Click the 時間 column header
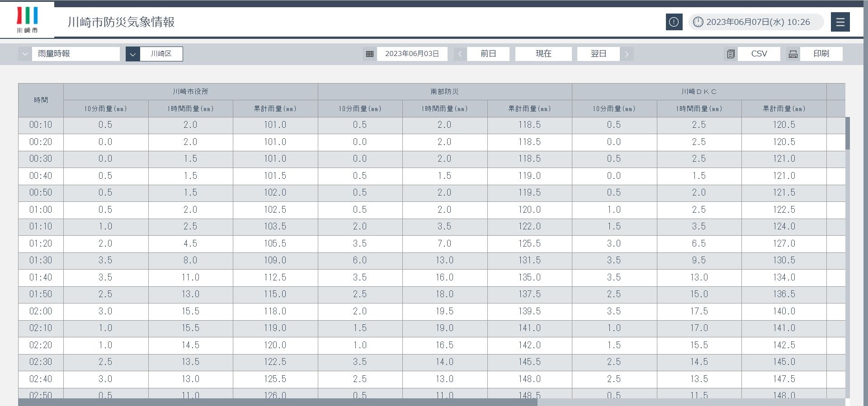The width and height of the screenshot is (868, 406). [x=41, y=100]
